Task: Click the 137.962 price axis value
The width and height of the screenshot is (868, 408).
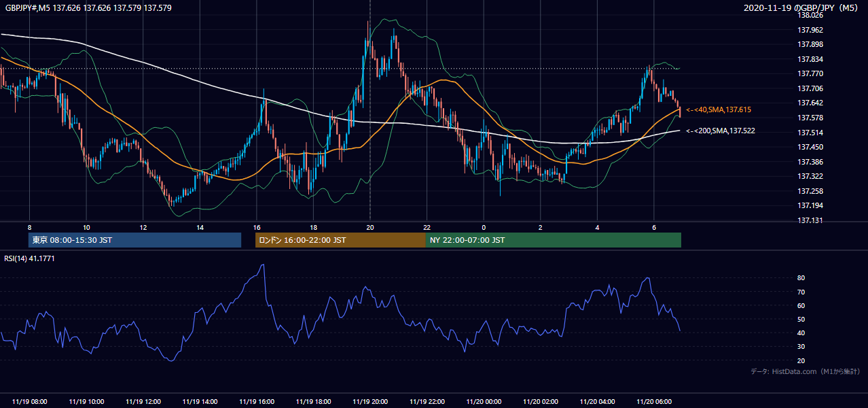Action: coord(810,30)
